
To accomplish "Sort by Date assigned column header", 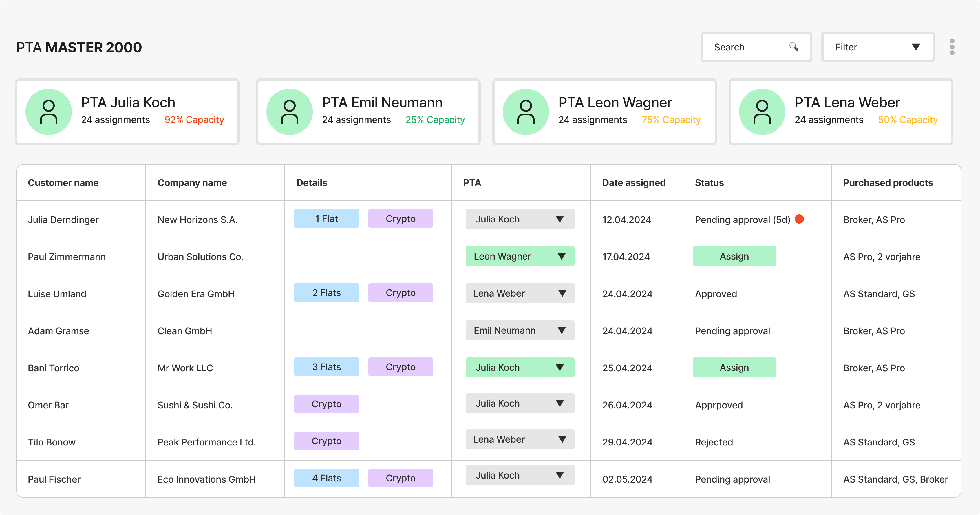I will [x=633, y=183].
